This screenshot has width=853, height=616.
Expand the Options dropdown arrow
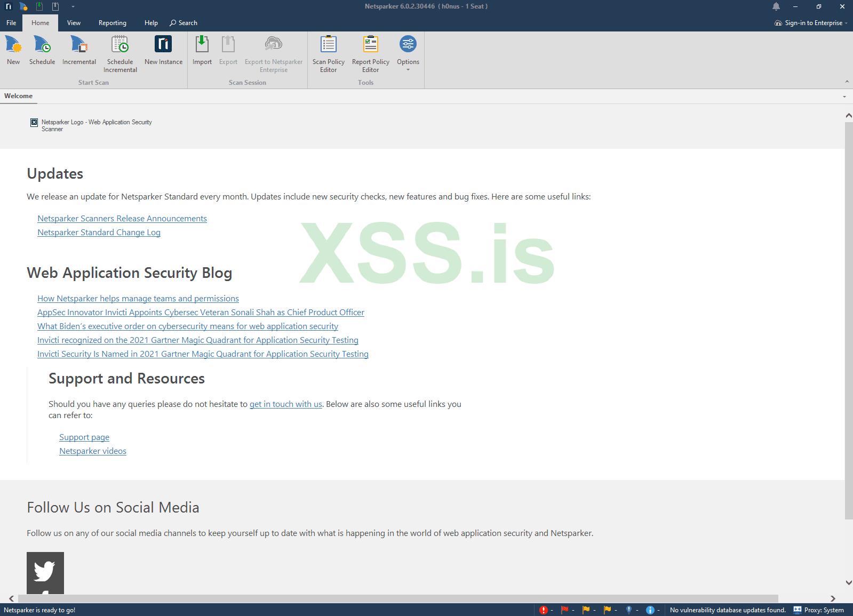408,70
